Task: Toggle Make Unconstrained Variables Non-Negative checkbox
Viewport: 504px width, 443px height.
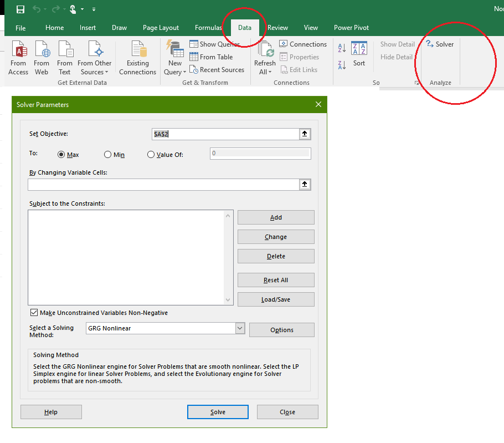Action: [34, 313]
